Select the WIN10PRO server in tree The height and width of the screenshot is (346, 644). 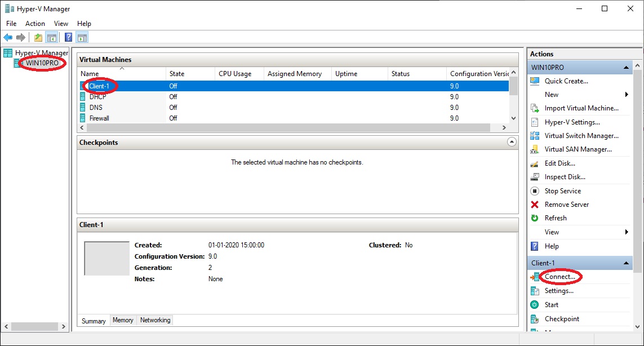tap(42, 63)
